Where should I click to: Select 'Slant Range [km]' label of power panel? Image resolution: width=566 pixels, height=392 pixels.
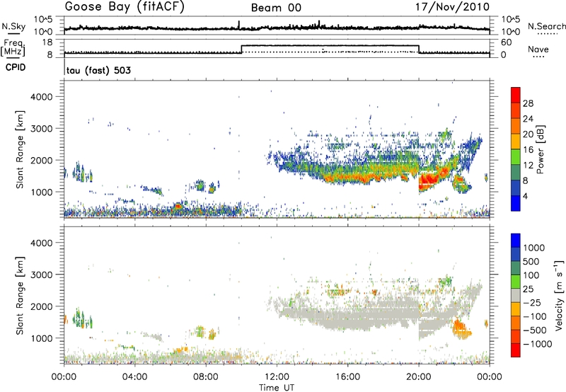pyautogui.click(x=20, y=149)
